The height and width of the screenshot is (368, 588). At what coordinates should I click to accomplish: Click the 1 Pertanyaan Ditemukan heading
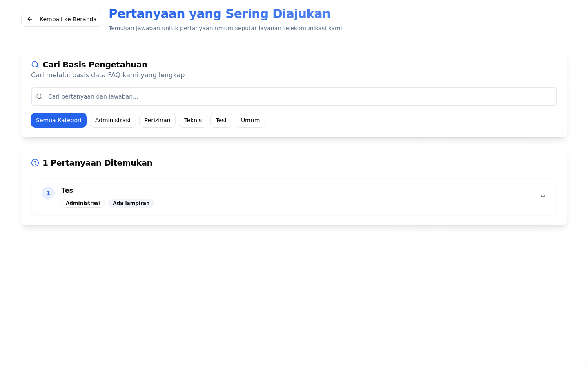98,163
